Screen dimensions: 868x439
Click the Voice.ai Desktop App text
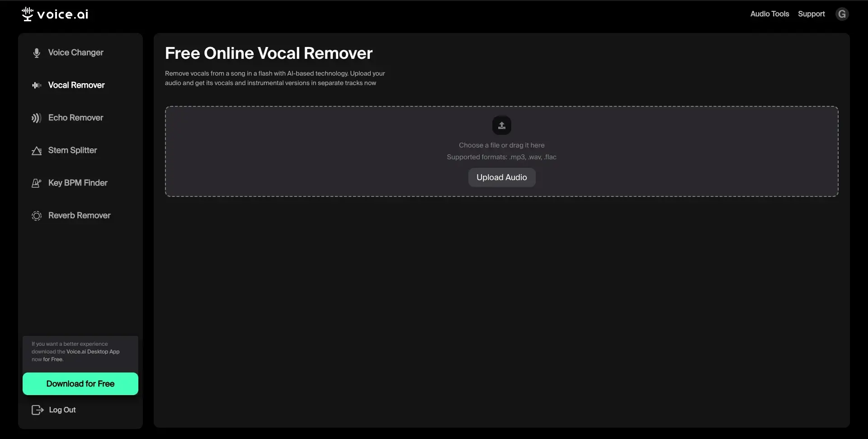tap(93, 352)
